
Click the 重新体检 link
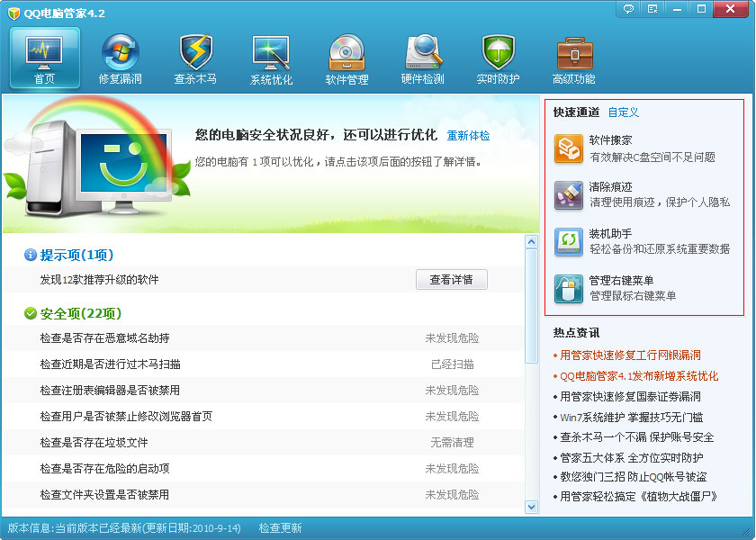[468, 136]
